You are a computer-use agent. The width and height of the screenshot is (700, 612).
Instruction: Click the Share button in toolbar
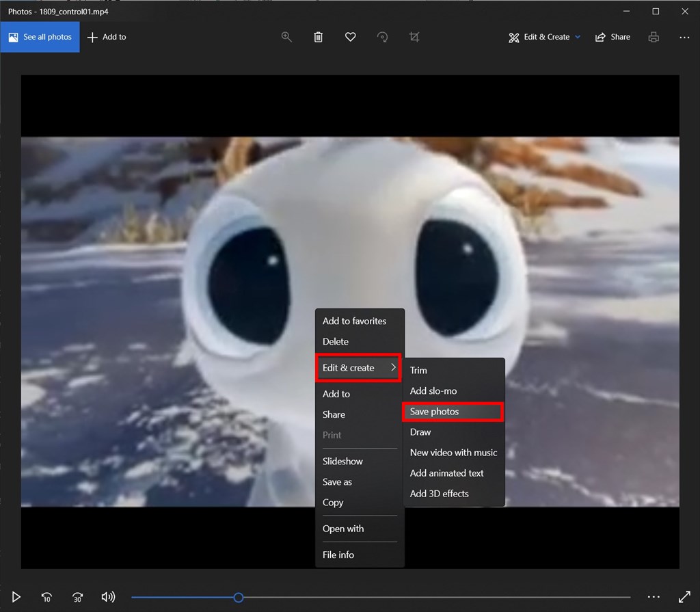612,37
